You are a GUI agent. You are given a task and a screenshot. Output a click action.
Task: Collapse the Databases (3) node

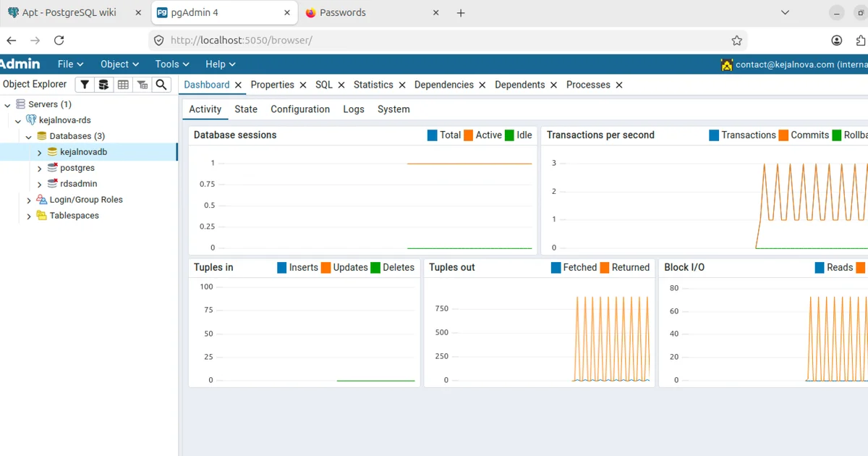coord(29,137)
